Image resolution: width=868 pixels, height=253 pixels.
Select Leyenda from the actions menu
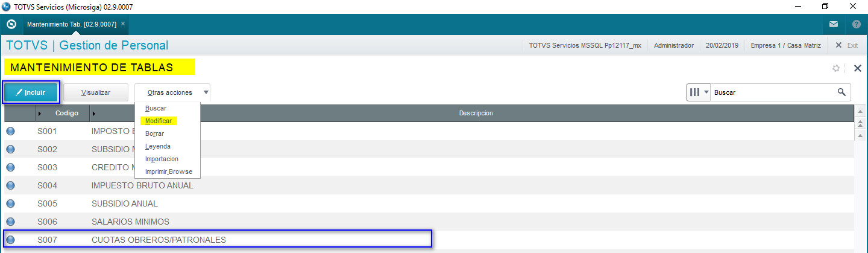tap(158, 146)
